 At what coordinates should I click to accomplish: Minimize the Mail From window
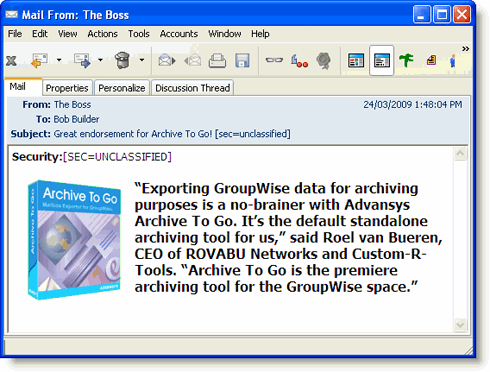coord(422,14)
